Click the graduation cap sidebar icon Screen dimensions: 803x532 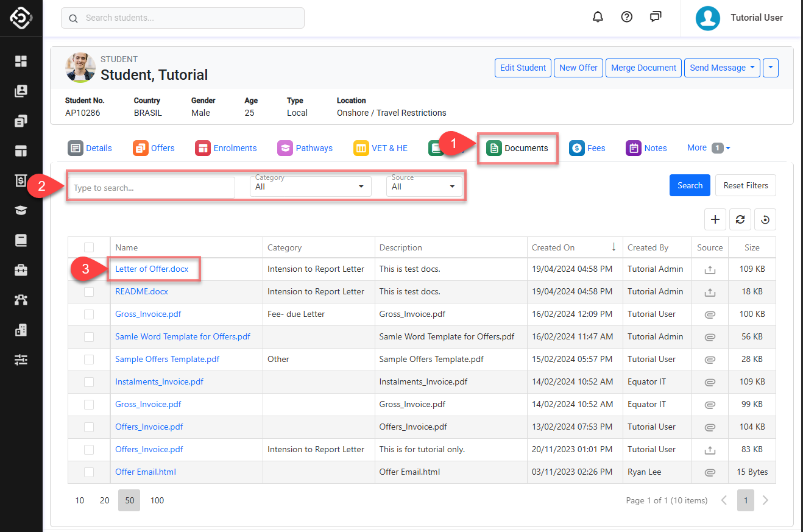21,210
